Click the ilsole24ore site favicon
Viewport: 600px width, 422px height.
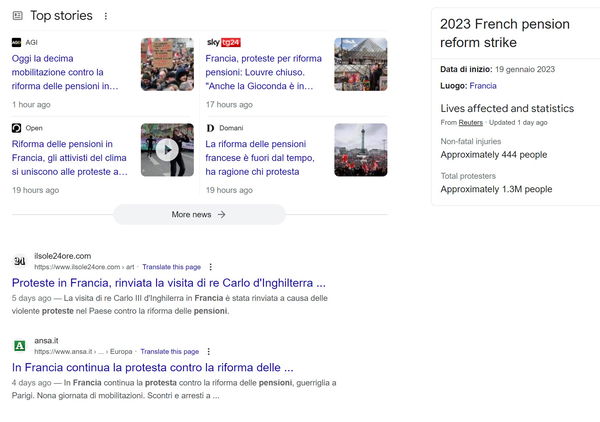coord(20,261)
